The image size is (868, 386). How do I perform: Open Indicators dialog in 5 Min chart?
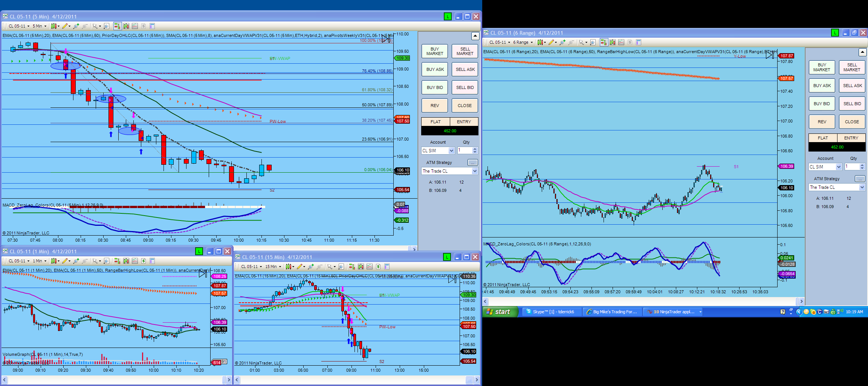pyautogui.click(x=134, y=26)
